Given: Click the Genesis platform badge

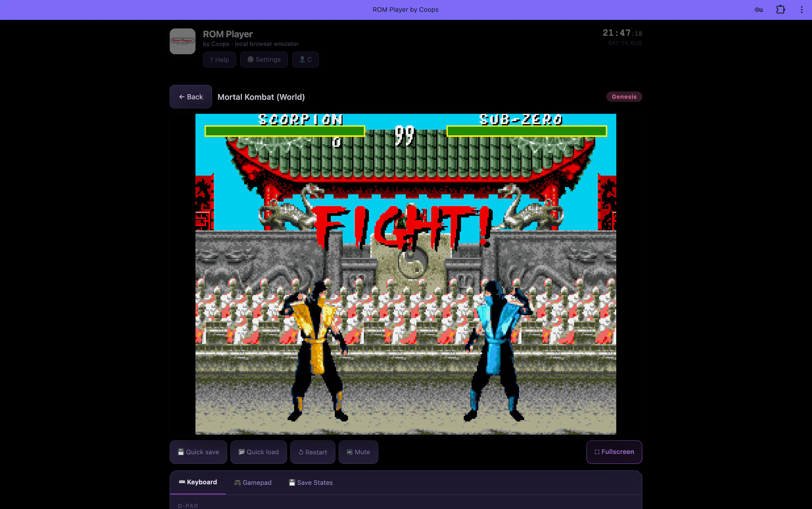Looking at the screenshot, I should (x=624, y=97).
